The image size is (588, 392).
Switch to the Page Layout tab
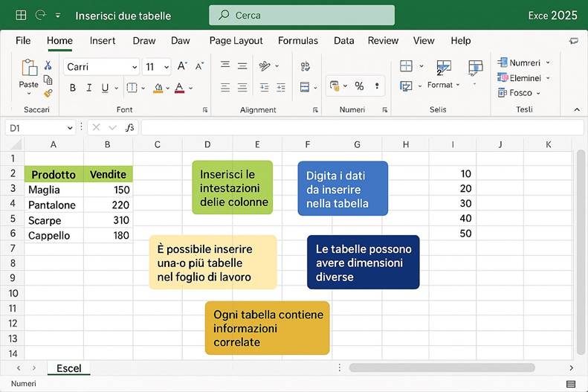click(236, 40)
